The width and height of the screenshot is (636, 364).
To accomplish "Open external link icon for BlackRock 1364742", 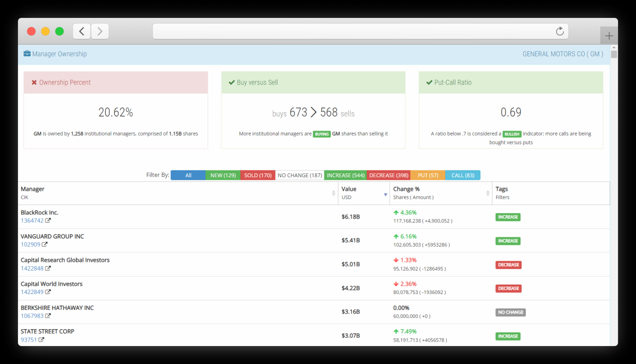I will 48,220.
